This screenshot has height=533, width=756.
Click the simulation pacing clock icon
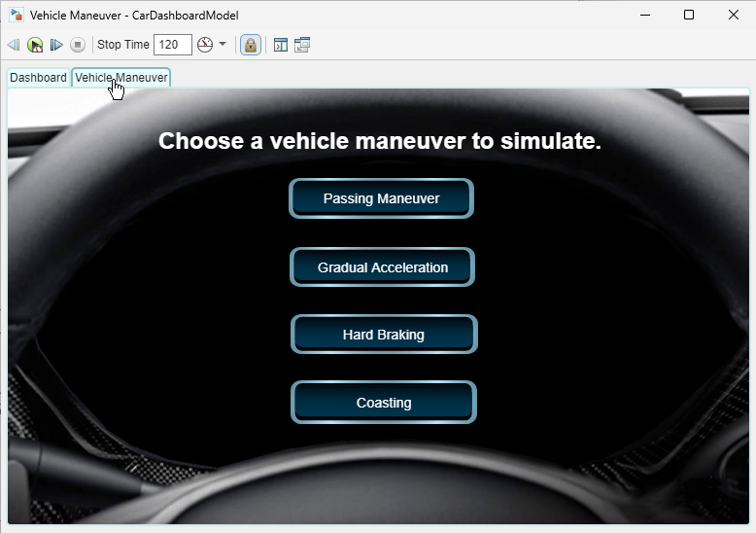click(205, 45)
